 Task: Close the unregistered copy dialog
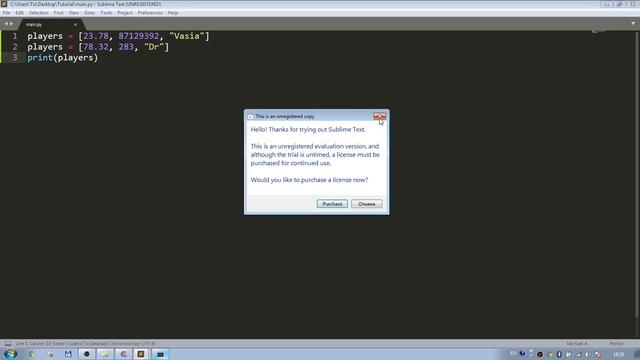pos(380,116)
